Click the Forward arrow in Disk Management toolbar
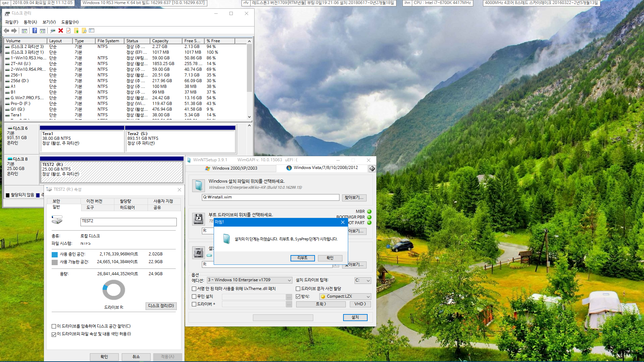The image size is (644, 362). pos(14,31)
